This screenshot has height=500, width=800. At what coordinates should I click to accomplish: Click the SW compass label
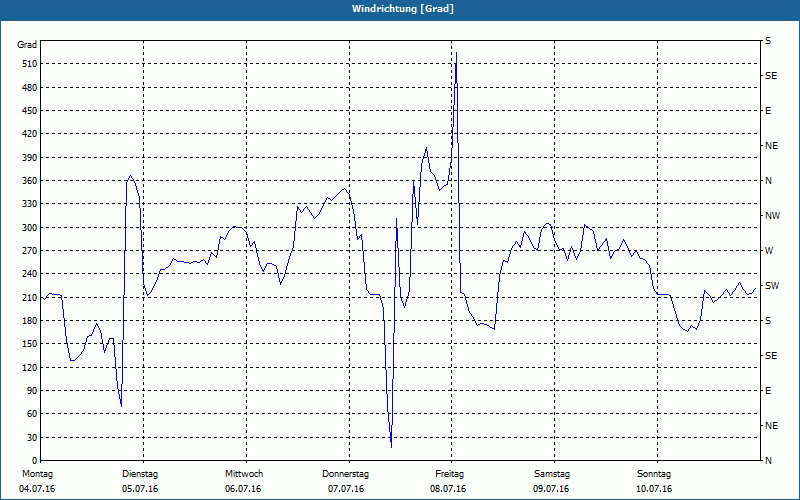pyautogui.click(x=772, y=286)
